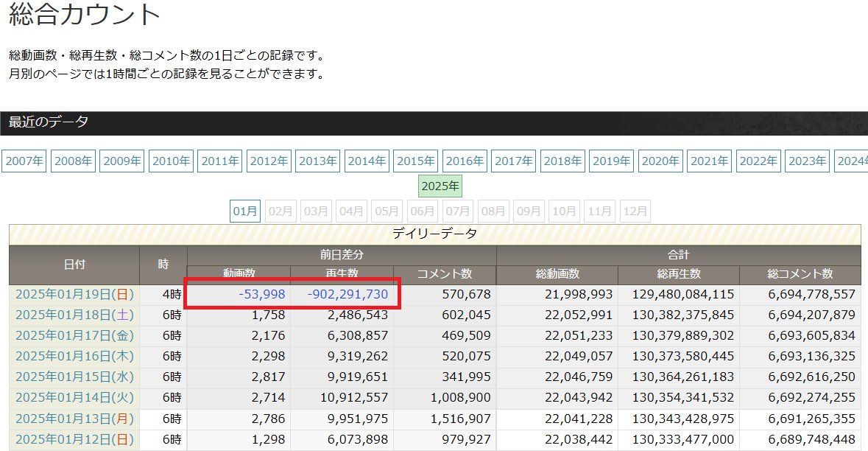The height and width of the screenshot is (451, 868).
Task: Open the 2025年01月16日(木) date link
Action: [75, 356]
